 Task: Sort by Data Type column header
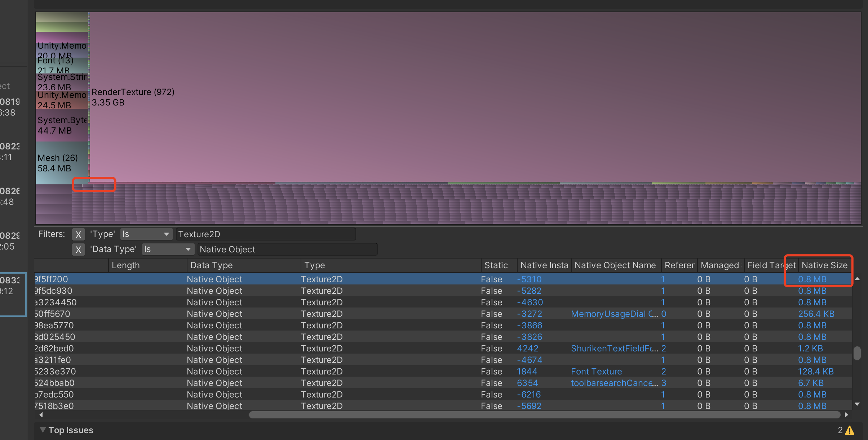(211, 265)
